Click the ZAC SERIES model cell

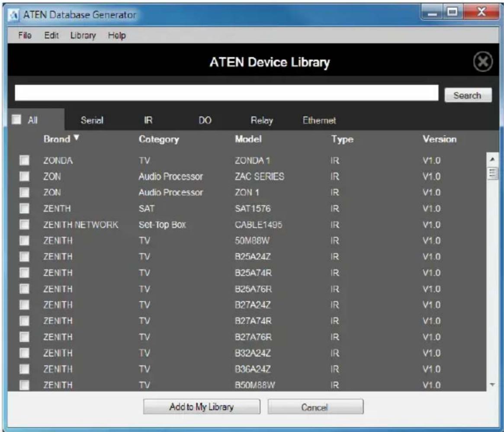tap(260, 176)
